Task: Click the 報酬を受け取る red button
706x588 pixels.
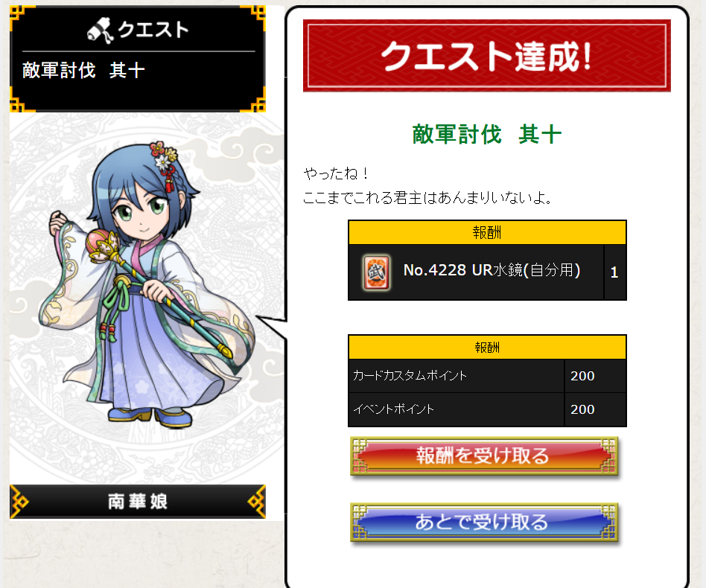Action: point(484,456)
